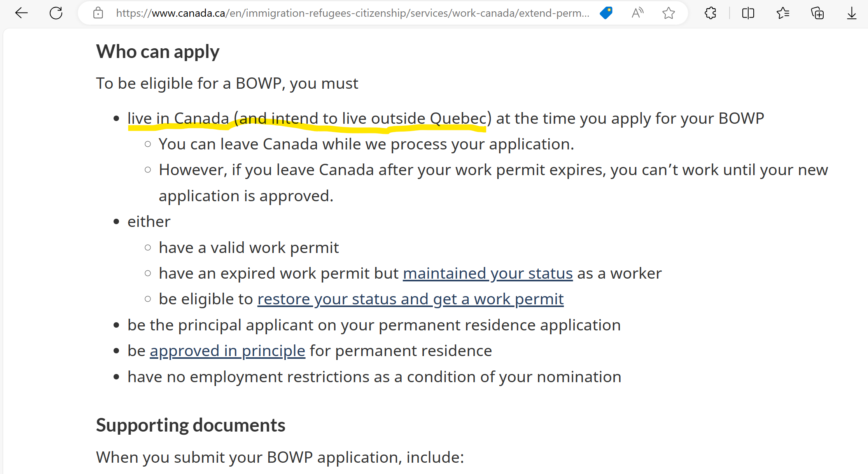The height and width of the screenshot is (474, 868).
Task: Open the 'maintained your status' link
Action: click(488, 273)
